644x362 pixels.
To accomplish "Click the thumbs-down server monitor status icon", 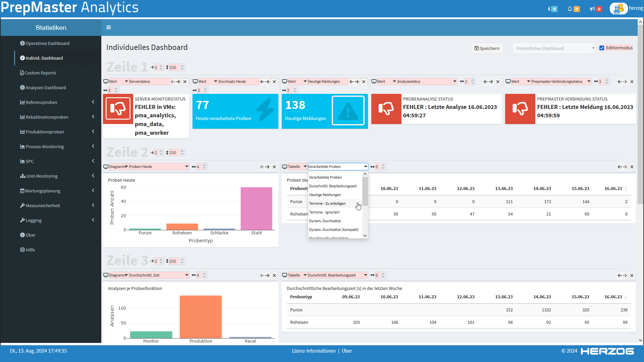I will (x=118, y=109).
